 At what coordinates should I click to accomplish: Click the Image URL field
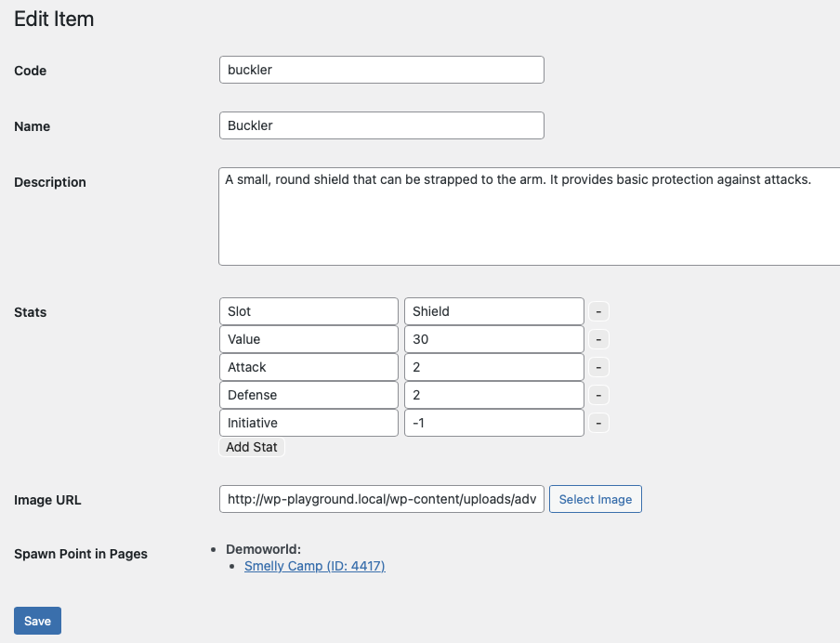click(x=381, y=499)
